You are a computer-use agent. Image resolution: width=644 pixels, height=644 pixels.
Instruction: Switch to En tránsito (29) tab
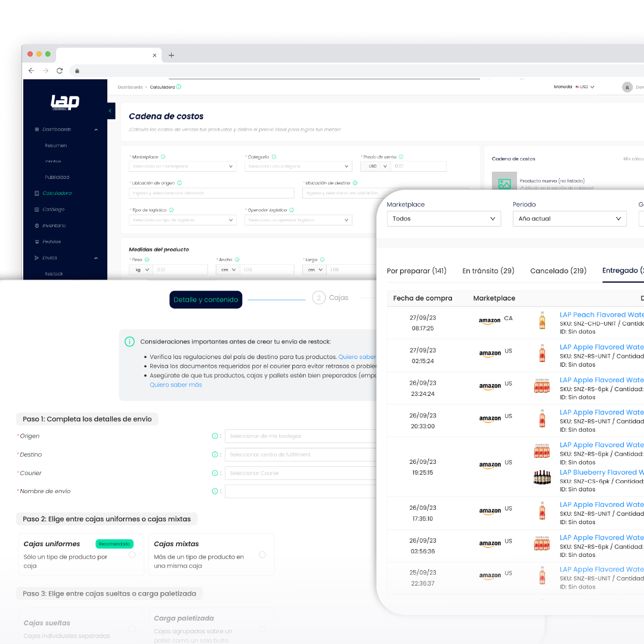tap(488, 271)
